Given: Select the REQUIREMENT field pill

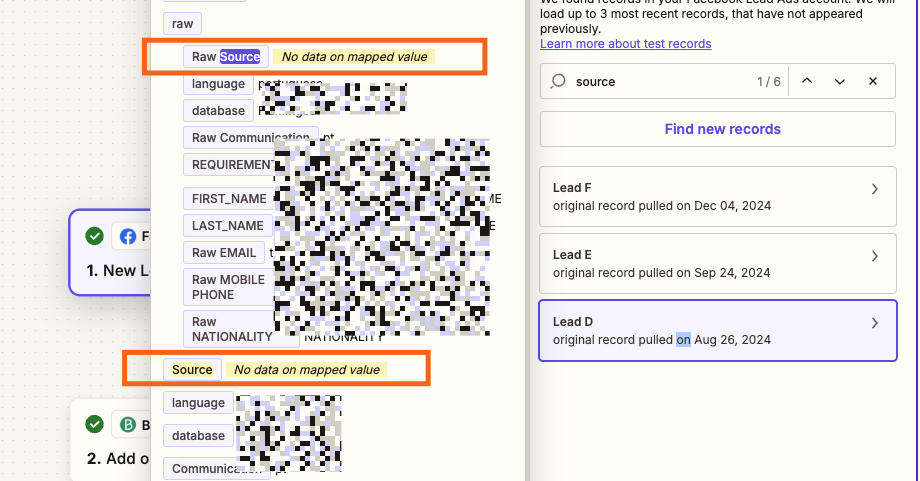Looking at the screenshot, I should [230, 165].
